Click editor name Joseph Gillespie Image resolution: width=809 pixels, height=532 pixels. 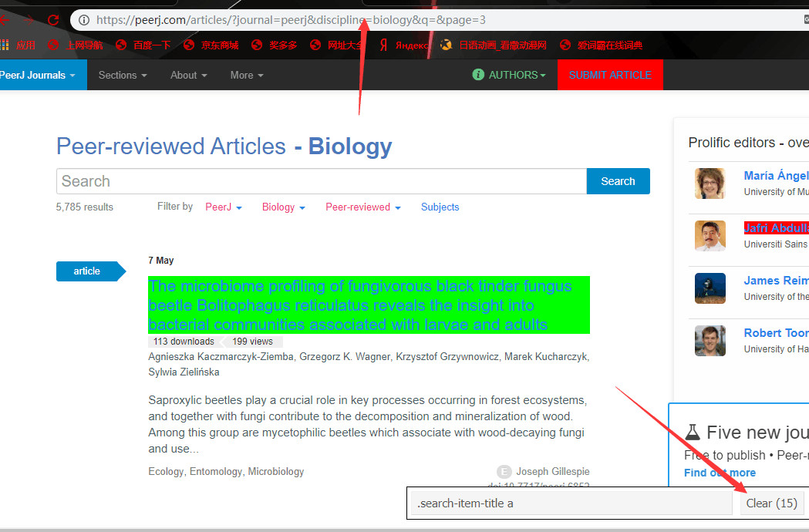coord(553,471)
